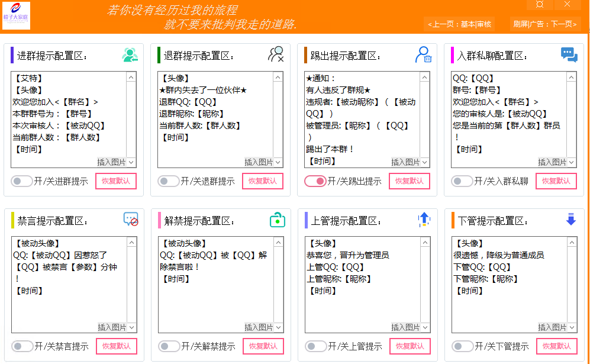
Task: Click the private chat message icon
Action: click(x=569, y=54)
